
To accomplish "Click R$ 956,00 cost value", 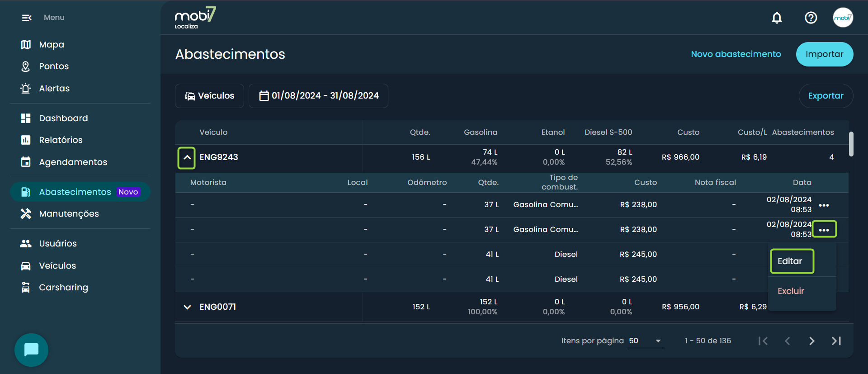I will pyautogui.click(x=680, y=307).
